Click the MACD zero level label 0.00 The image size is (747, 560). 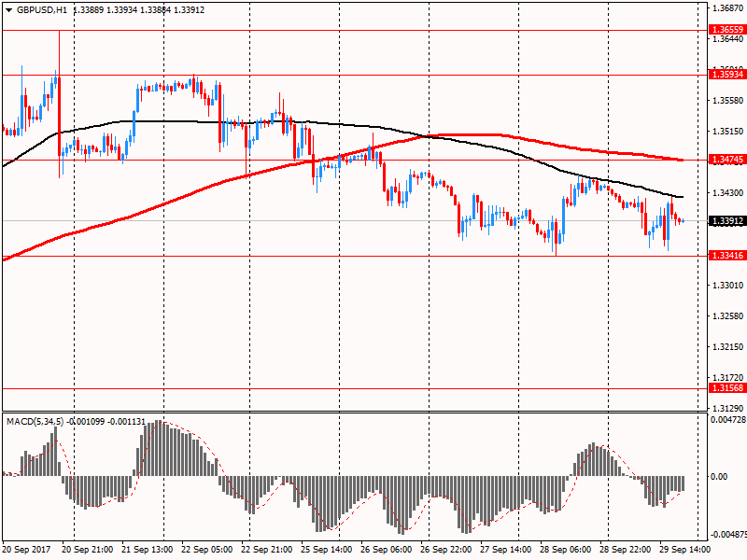[x=719, y=477]
